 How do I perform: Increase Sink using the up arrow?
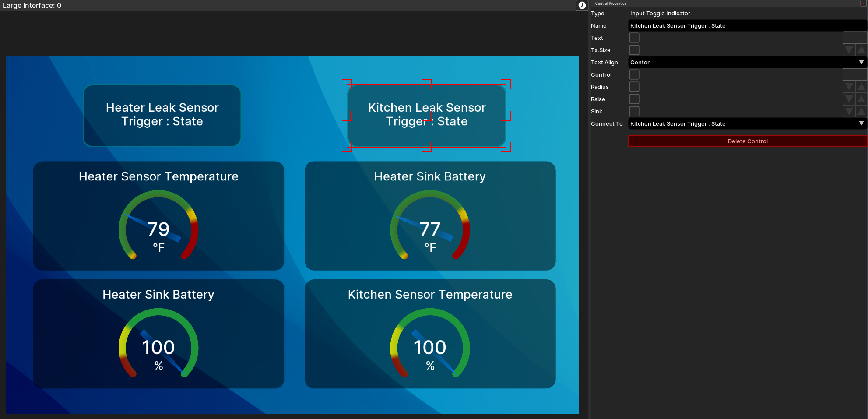point(861,111)
